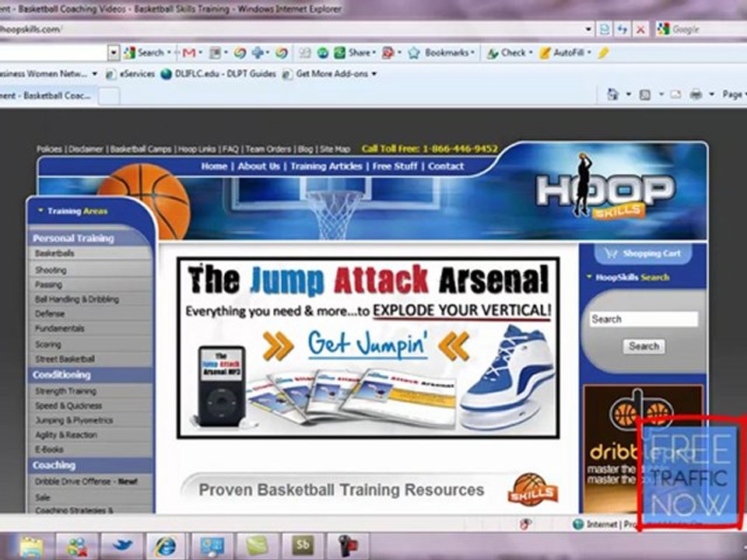Viewport: 747px width, 560px height.
Task: Click the Internet Explorer taskbar icon
Action: tap(165, 546)
